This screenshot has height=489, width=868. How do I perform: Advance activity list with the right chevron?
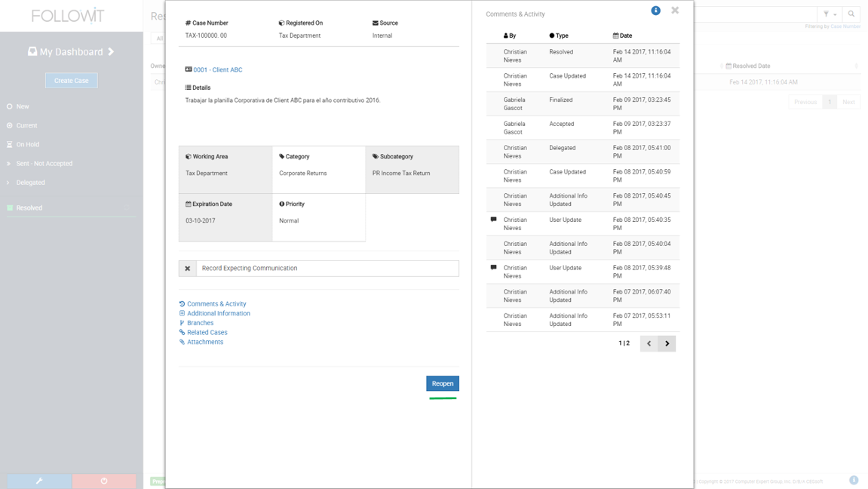(x=667, y=343)
